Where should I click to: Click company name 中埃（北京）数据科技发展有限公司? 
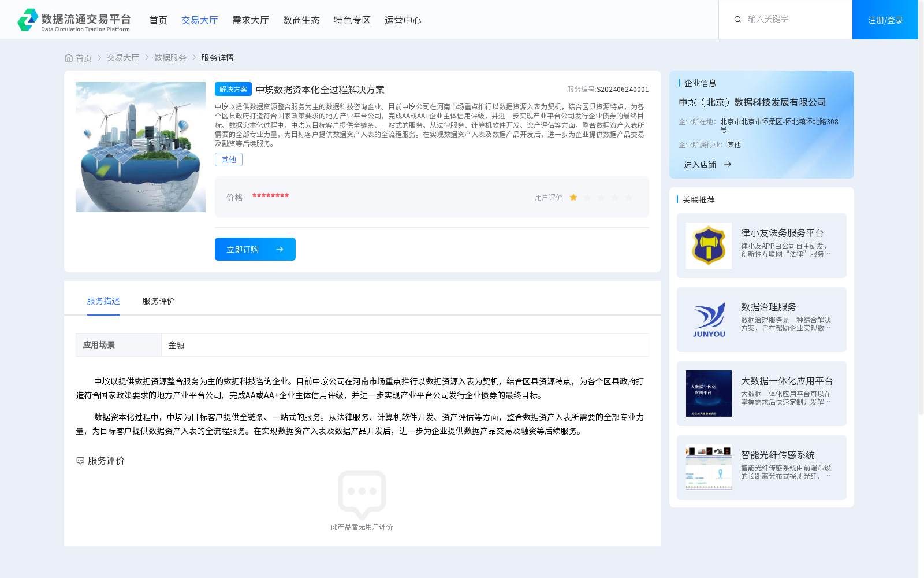click(752, 102)
